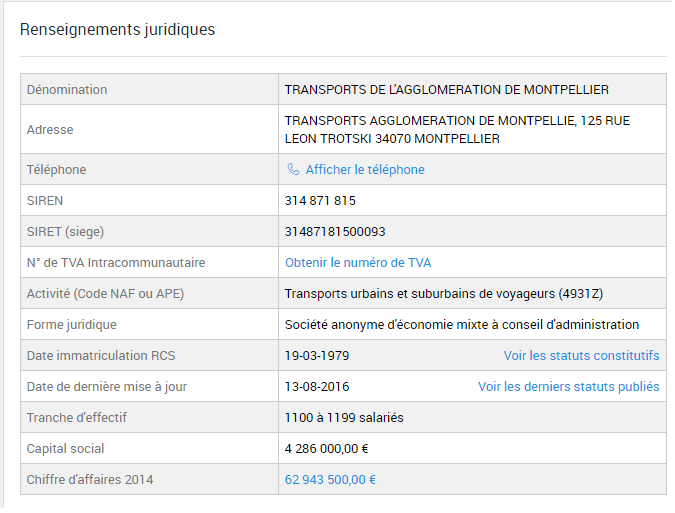Select the SIREN number 314 871 815
Viewport: 675px width, 513px height.
pyautogui.click(x=320, y=201)
